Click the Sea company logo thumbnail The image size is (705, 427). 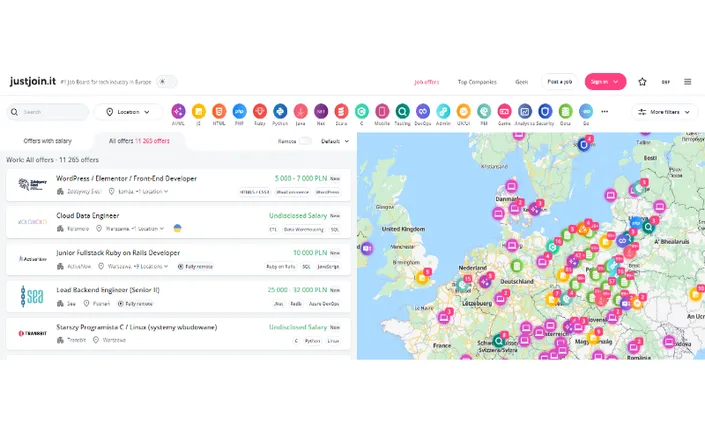coord(32,296)
